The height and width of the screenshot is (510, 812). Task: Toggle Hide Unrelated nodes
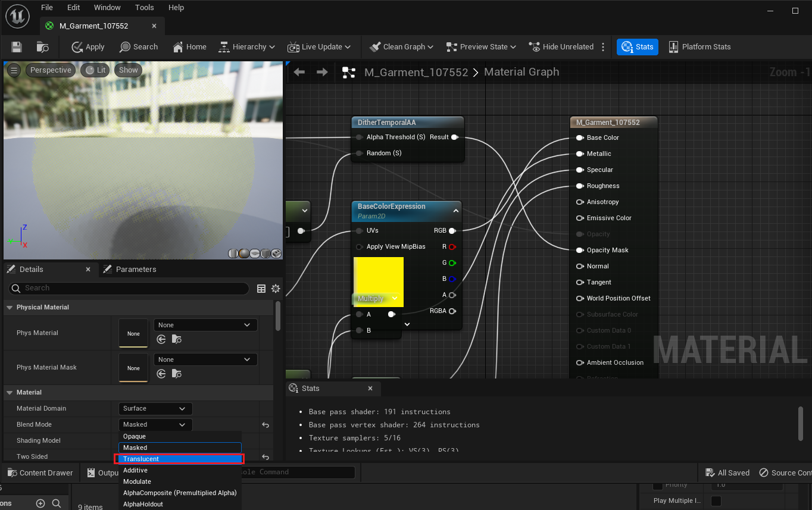tap(561, 47)
